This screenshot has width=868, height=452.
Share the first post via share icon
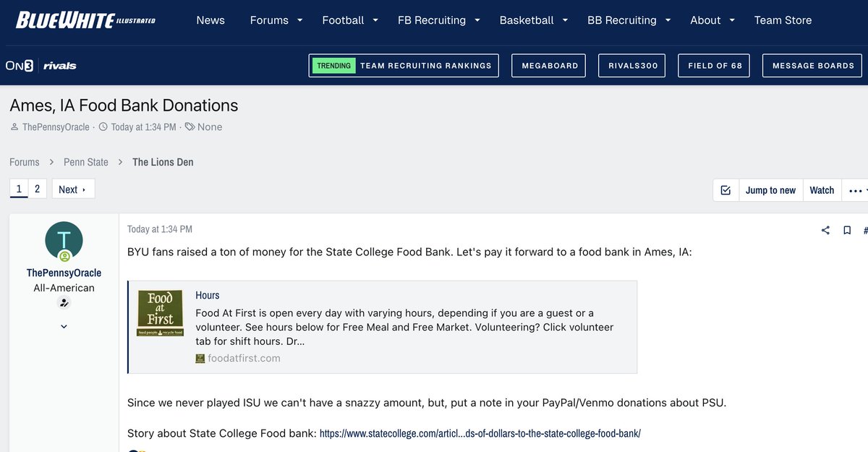[x=825, y=230]
